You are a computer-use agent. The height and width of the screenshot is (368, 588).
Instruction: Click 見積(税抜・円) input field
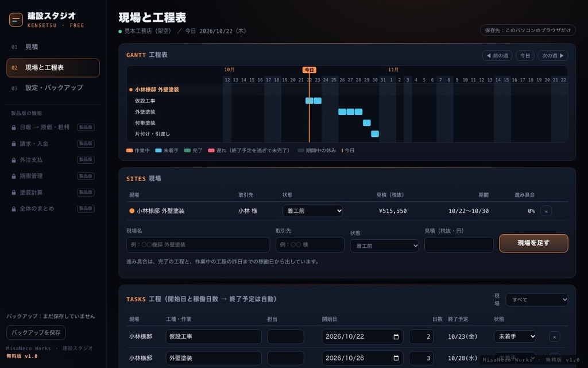[459, 245]
